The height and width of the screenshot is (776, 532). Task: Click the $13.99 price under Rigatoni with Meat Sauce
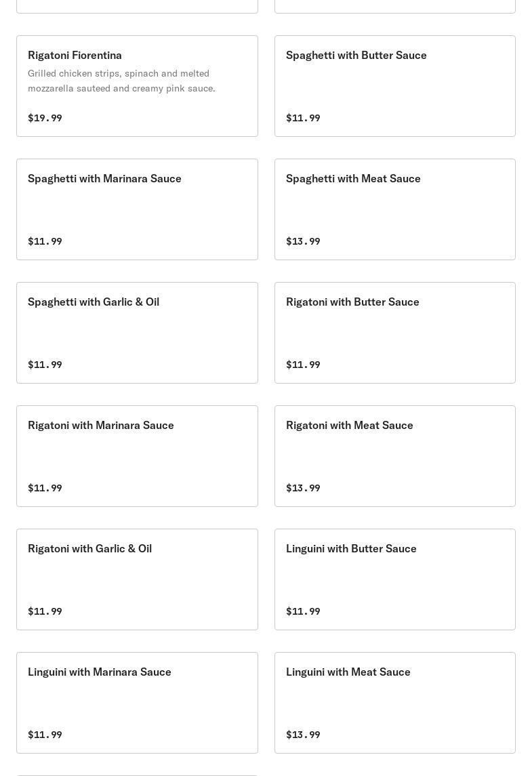(303, 488)
